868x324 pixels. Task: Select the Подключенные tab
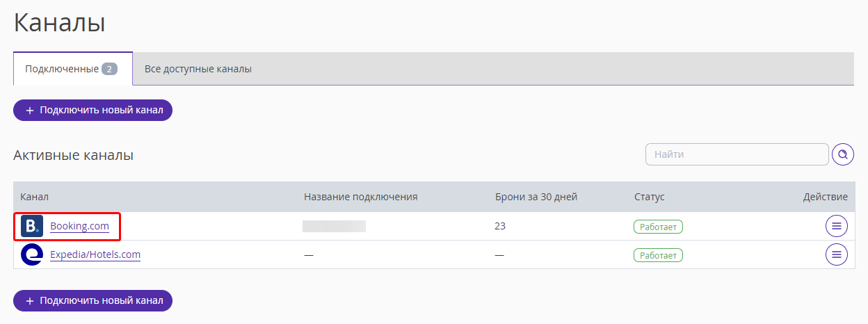click(73, 69)
